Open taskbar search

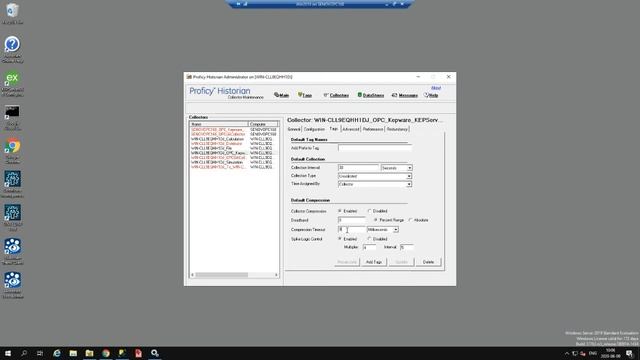[24, 353]
